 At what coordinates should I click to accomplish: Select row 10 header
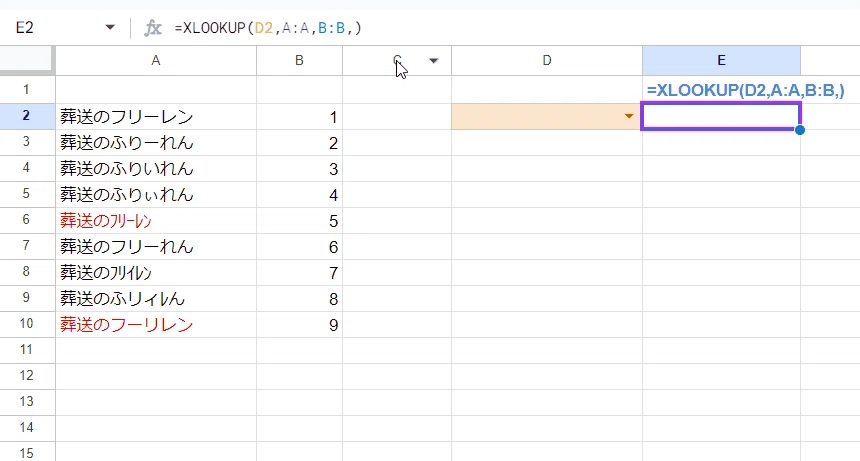[x=26, y=325]
